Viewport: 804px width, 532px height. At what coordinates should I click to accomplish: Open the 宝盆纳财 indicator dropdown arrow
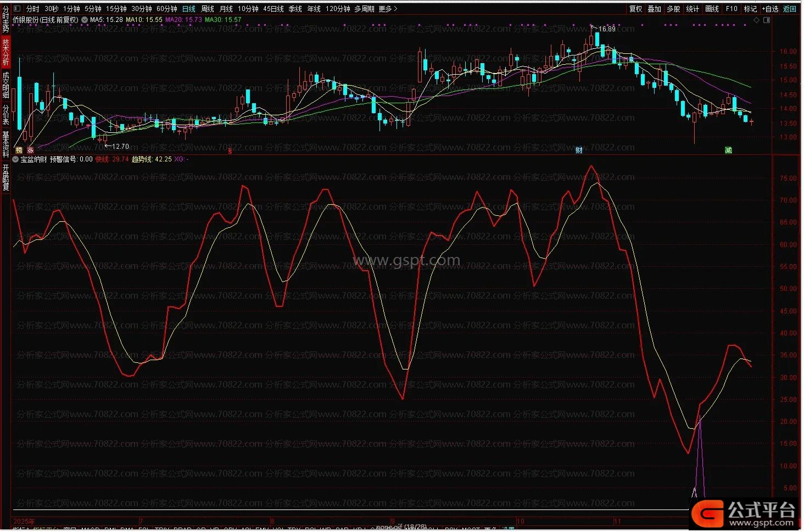[x=15, y=159]
